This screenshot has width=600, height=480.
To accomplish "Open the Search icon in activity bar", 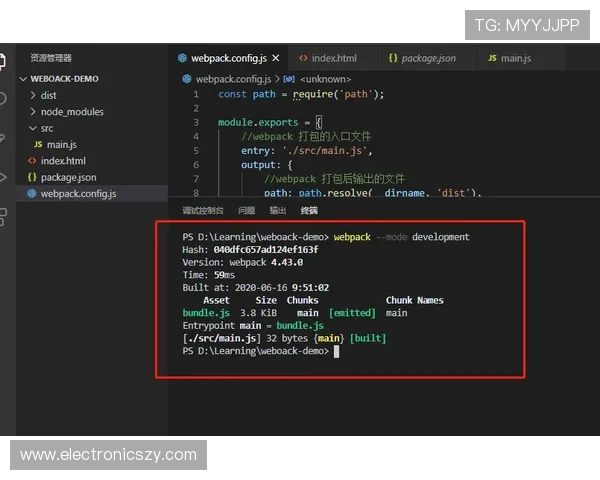I will [x=3, y=98].
